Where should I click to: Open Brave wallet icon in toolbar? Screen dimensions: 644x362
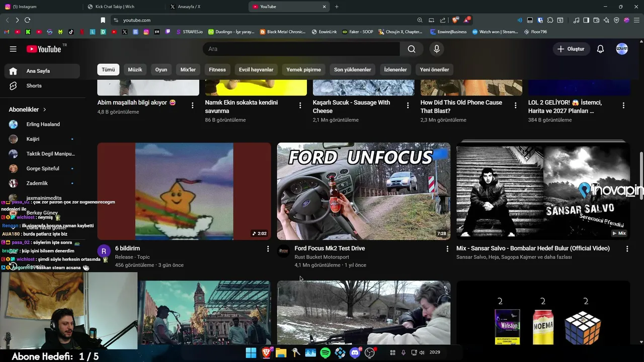pyautogui.click(x=596, y=20)
